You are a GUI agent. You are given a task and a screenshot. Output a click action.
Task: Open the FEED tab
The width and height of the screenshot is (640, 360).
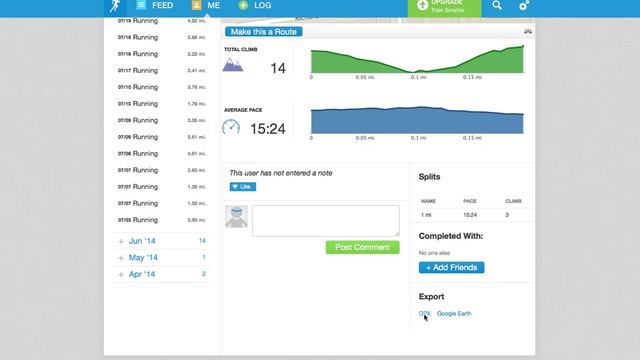click(x=155, y=5)
